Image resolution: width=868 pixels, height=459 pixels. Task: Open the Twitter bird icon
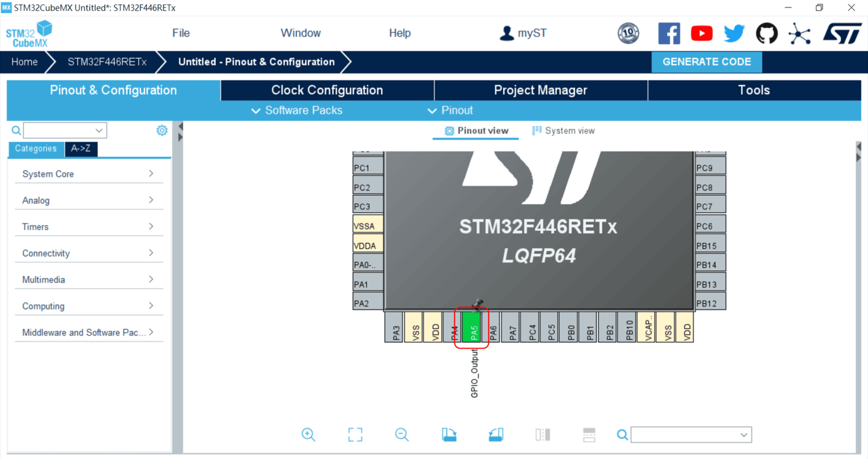coord(734,34)
